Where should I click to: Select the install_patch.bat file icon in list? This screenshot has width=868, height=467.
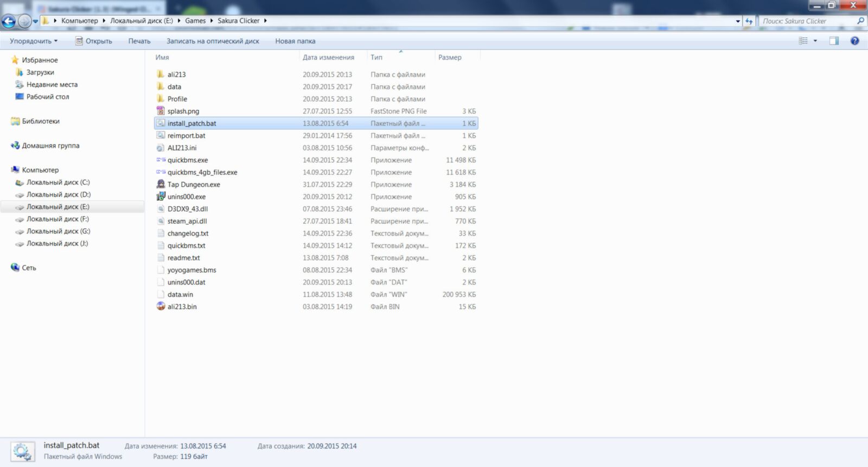coord(161,123)
